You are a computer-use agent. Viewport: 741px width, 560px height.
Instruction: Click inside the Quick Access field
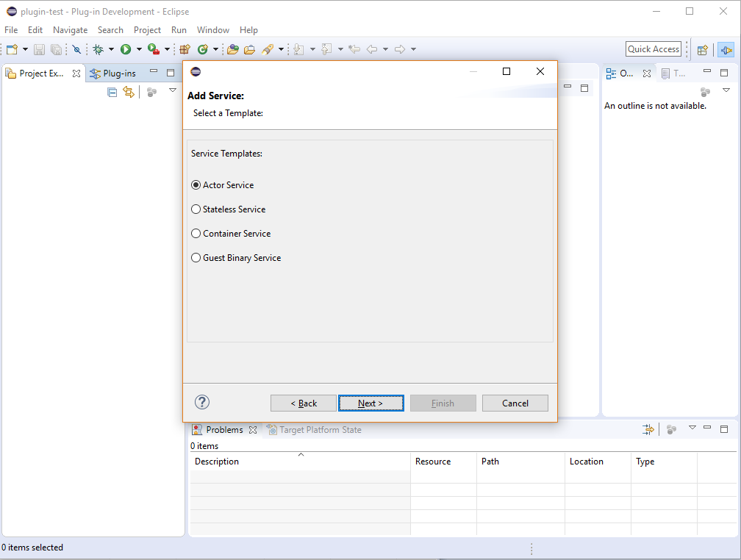click(653, 49)
